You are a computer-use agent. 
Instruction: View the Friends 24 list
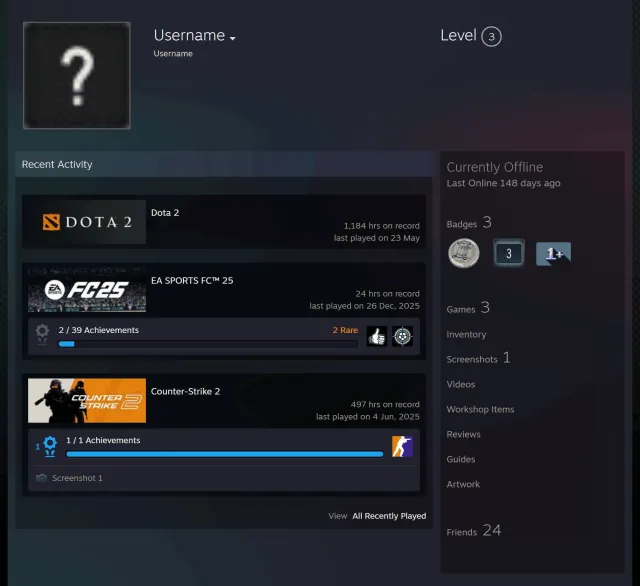pos(474,531)
